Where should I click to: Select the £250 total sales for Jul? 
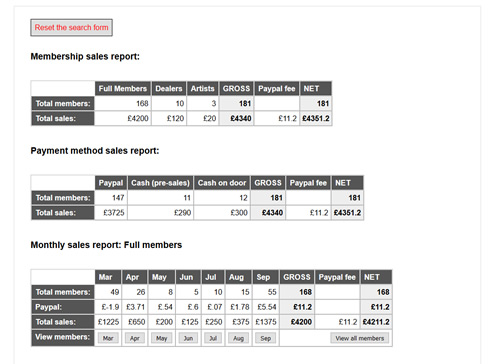213,322
